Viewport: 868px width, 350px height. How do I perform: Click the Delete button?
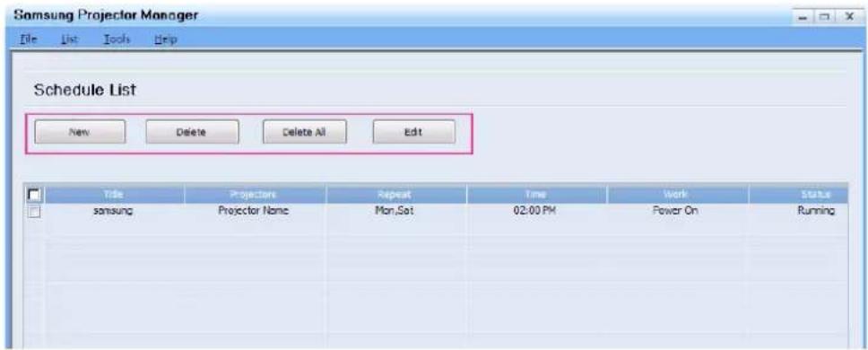pos(192,132)
